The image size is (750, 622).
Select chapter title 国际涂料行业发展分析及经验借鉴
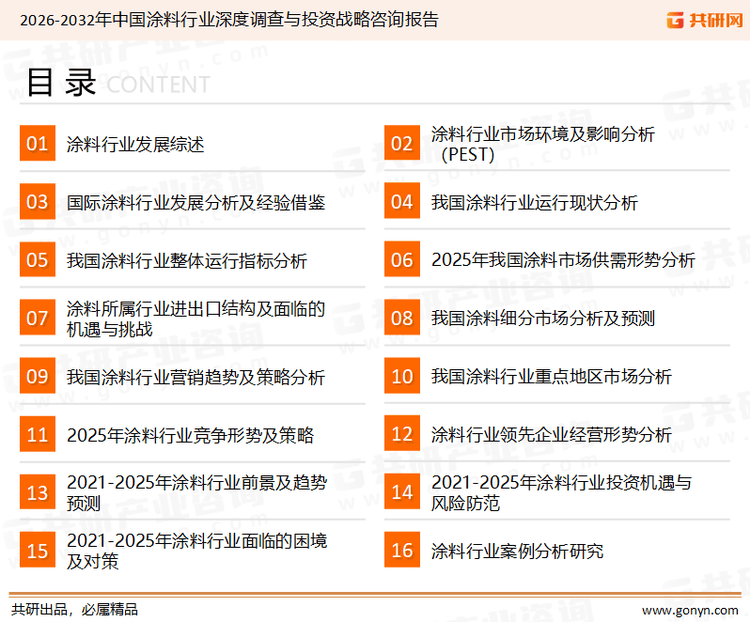coord(196,202)
